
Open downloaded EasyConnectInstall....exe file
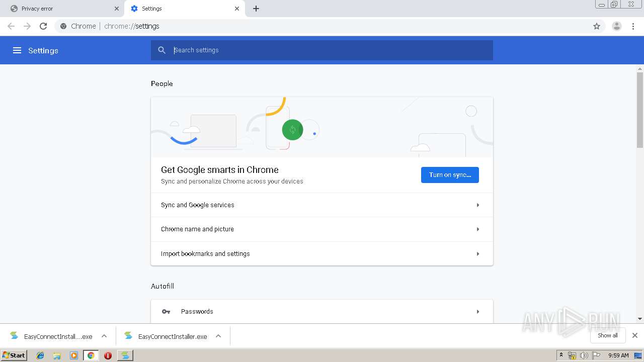[51, 336]
